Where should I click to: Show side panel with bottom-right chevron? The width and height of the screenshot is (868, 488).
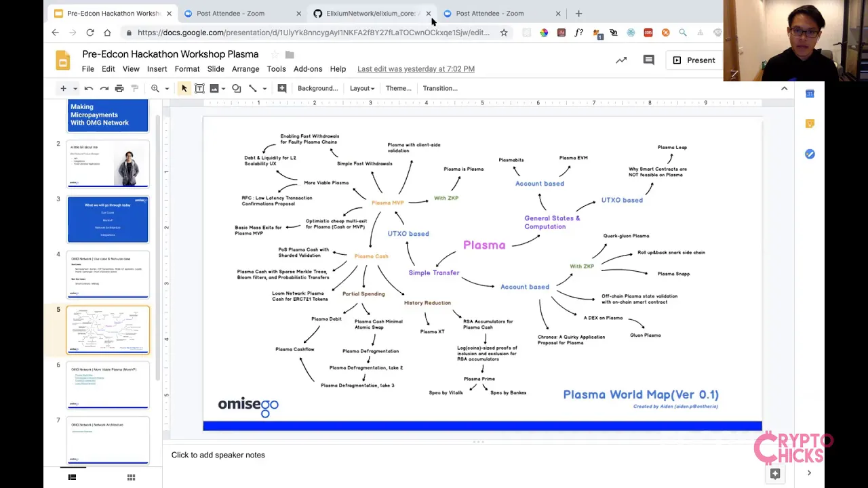pyautogui.click(x=809, y=473)
